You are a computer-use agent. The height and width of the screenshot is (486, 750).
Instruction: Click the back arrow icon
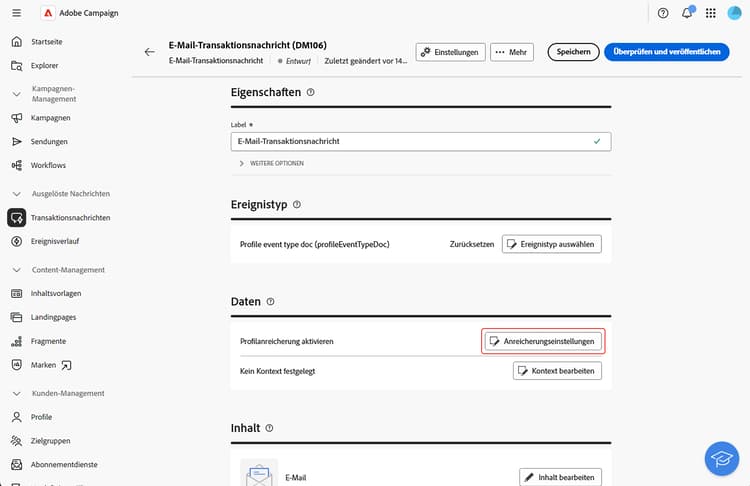coord(150,52)
